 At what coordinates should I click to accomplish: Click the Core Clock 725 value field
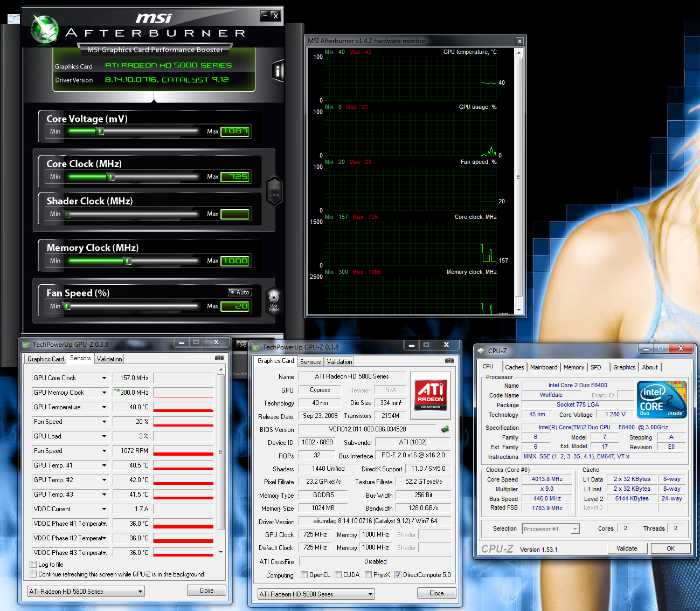pyautogui.click(x=235, y=176)
